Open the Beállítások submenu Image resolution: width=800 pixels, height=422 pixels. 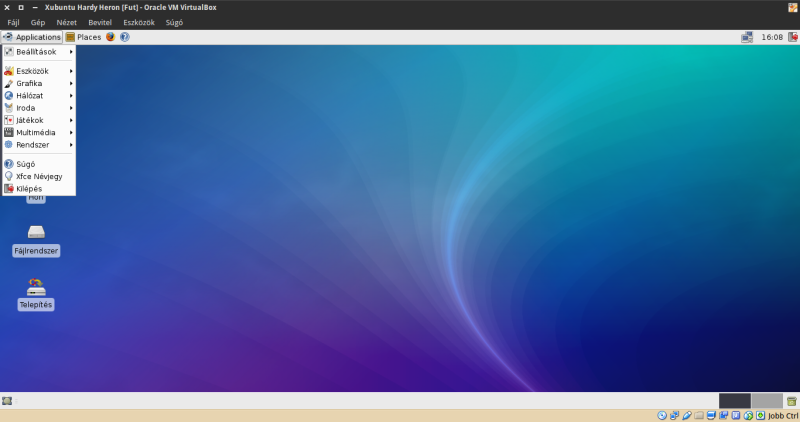pos(39,52)
